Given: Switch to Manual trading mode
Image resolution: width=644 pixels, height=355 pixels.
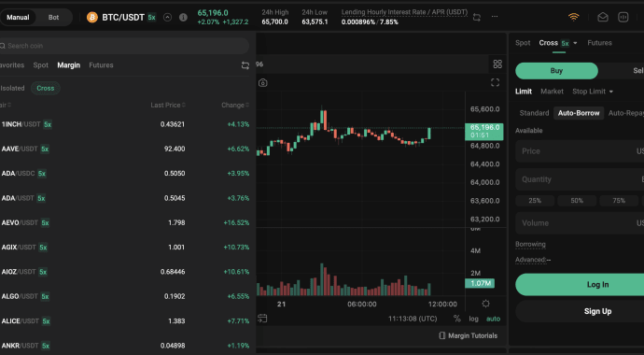Looking at the screenshot, I should click(x=18, y=17).
